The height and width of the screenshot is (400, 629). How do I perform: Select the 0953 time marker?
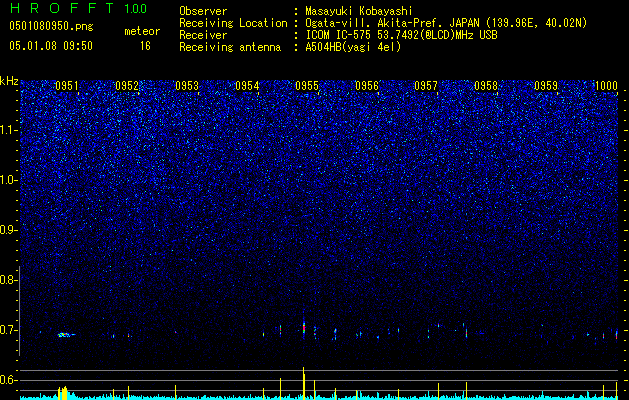187,86
